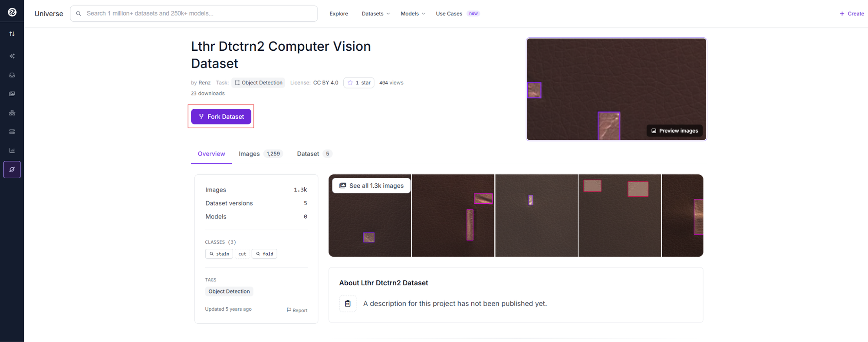Click the Lthr Dtctrn2 Computer Vision Dataset title

(281, 55)
